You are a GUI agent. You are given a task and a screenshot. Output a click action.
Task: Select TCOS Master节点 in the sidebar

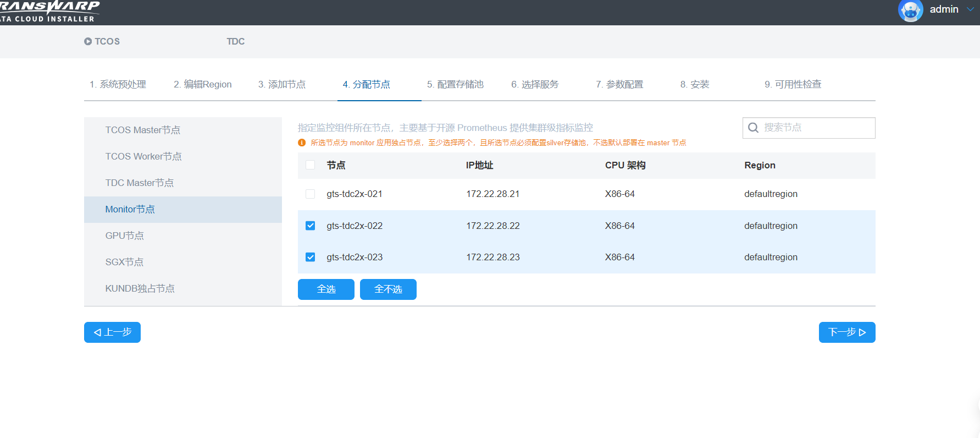click(x=183, y=130)
